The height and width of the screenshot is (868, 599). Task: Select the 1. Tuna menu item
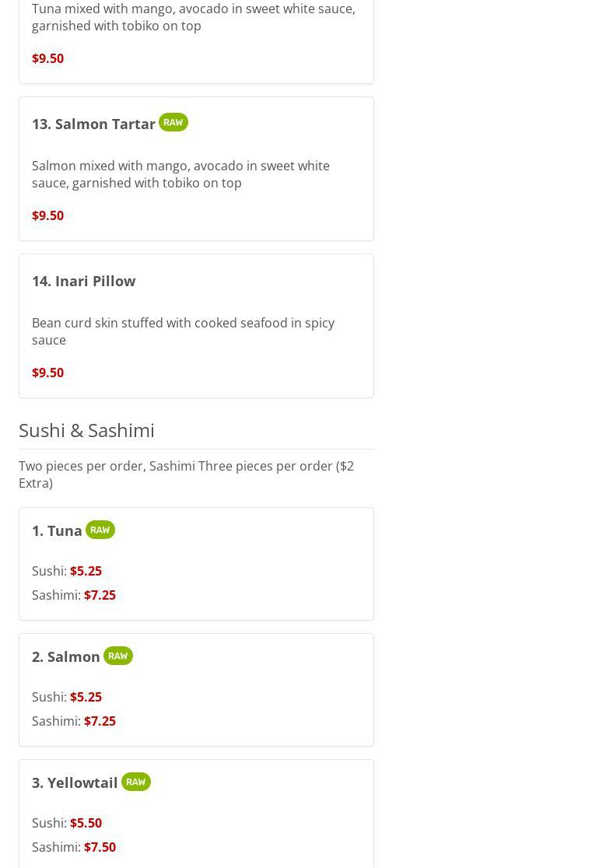pos(197,564)
